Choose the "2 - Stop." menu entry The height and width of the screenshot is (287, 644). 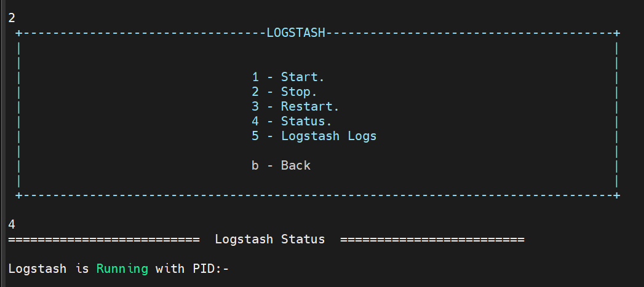click(x=284, y=92)
